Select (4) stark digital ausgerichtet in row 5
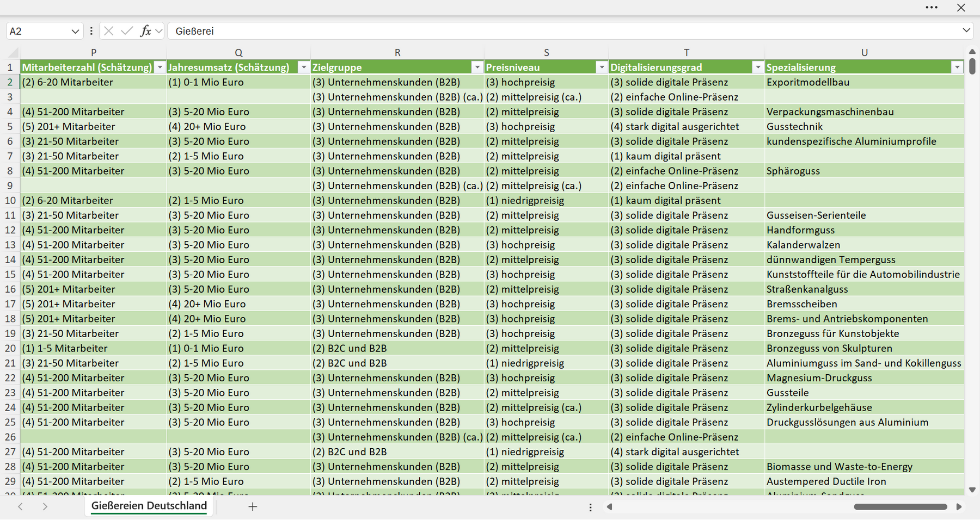The width and height of the screenshot is (980, 520). click(687, 127)
